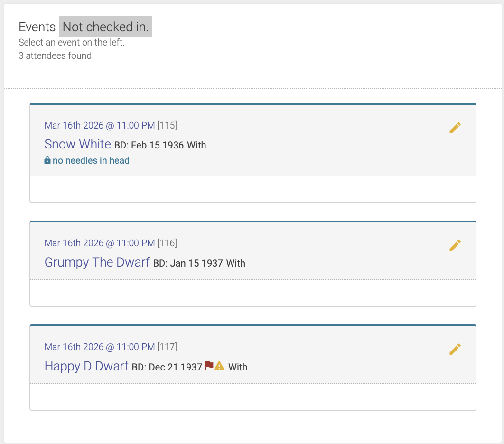Click the "Events" heading
The height and width of the screenshot is (444, 504).
click(x=37, y=27)
